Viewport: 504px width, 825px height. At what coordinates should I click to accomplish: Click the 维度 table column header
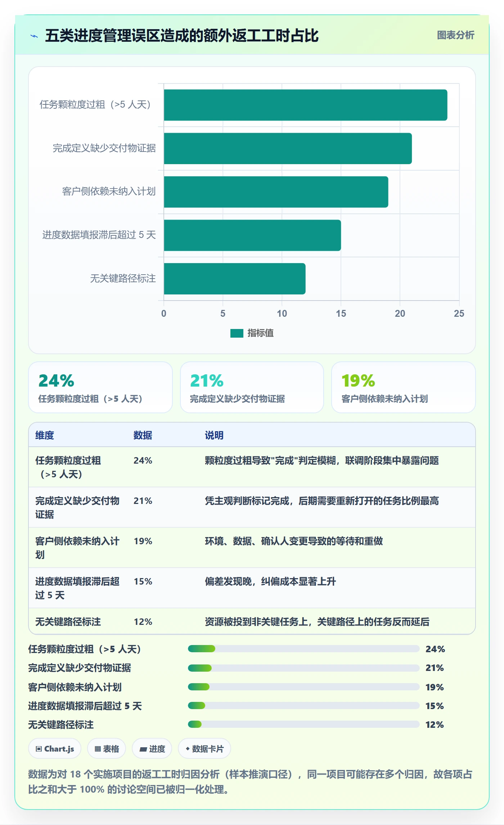click(x=45, y=435)
